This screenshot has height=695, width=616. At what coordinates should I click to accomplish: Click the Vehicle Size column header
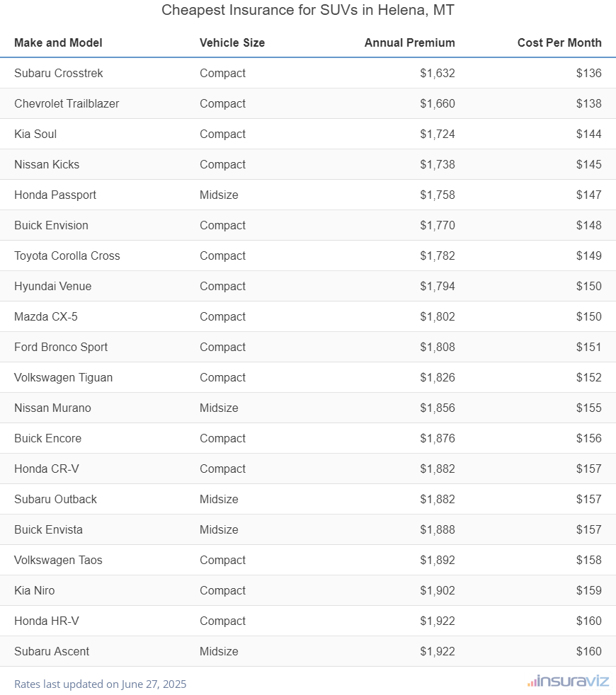point(232,42)
